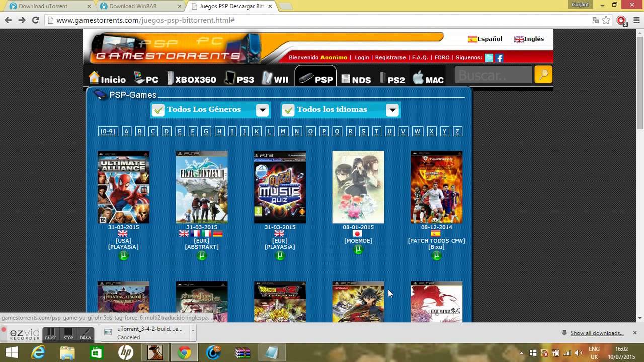
Task: Open Windows Store from taskbar
Action: click(97, 353)
